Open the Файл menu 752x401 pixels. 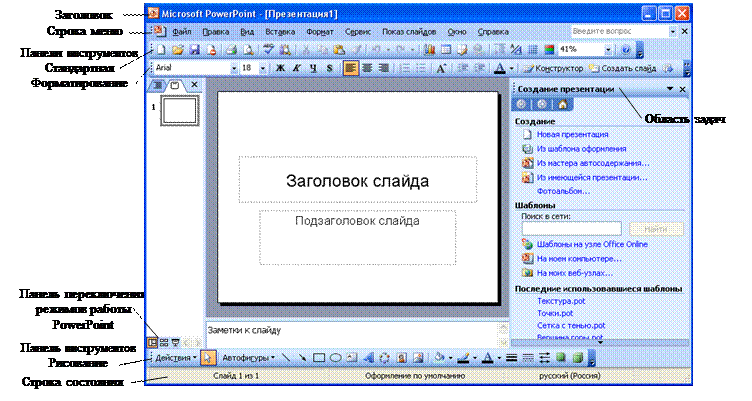point(182,32)
